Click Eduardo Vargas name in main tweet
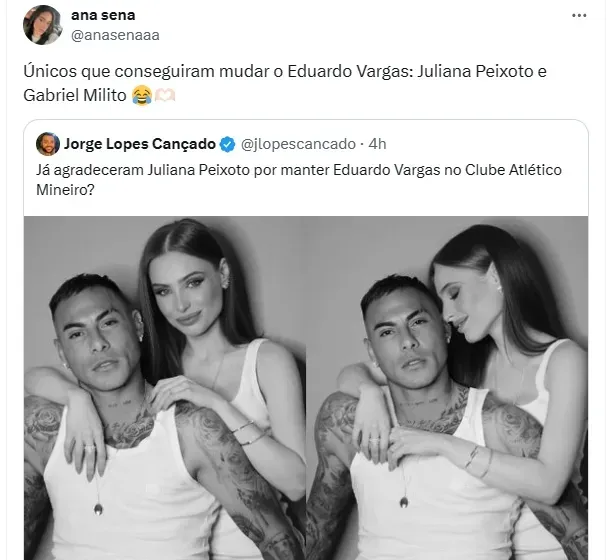 (x=348, y=72)
